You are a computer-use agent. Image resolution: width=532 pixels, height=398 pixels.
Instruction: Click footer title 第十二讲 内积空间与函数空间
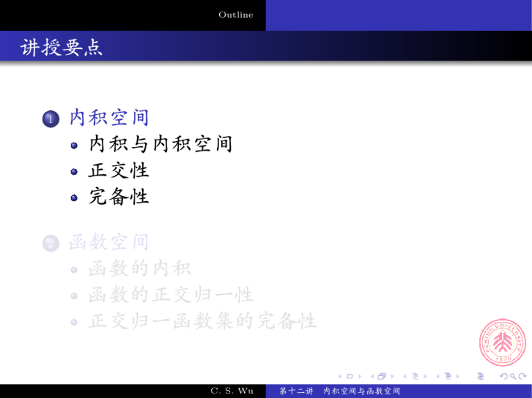click(x=340, y=391)
